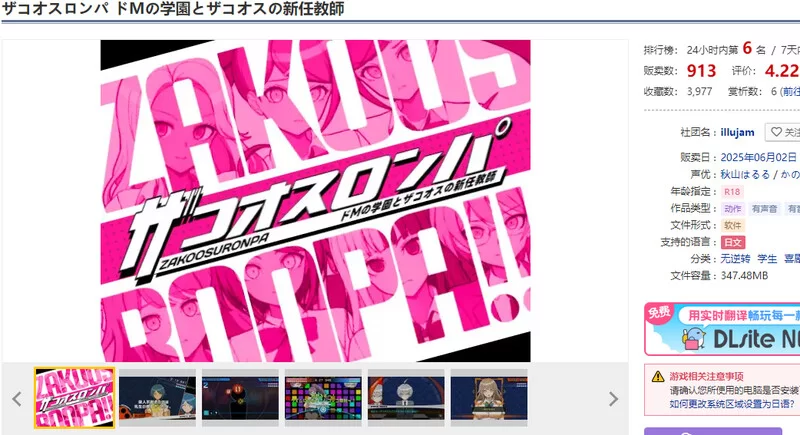Open the 学生 category link

(x=767, y=259)
